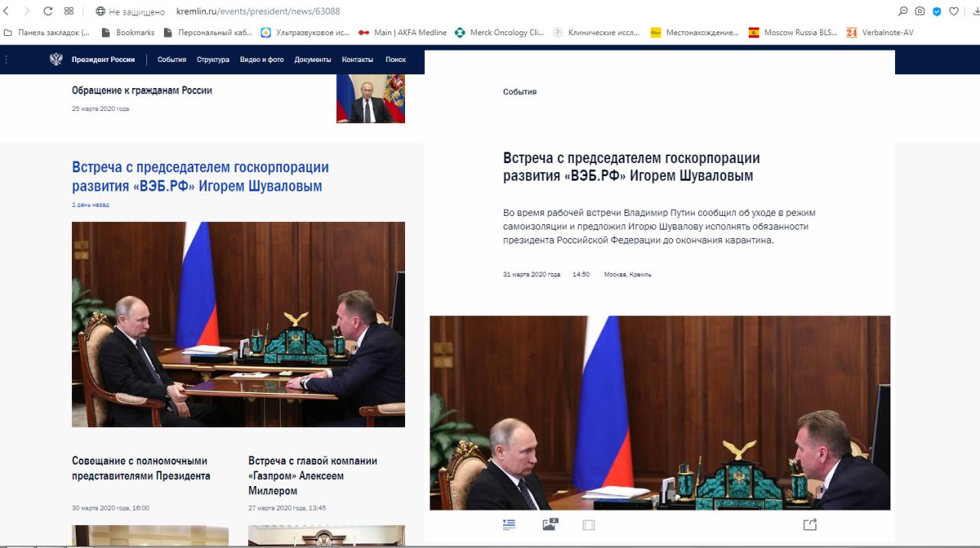The image size is (980, 548).
Task: Open the 'Панель закладок' bookmarks folder
Action: pyautogui.click(x=47, y=33)
